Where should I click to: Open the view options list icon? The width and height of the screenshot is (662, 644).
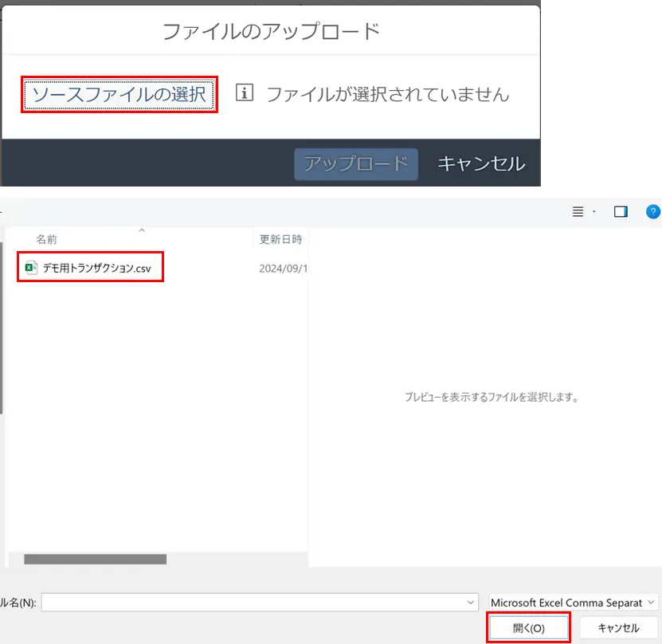coord(578,211)
